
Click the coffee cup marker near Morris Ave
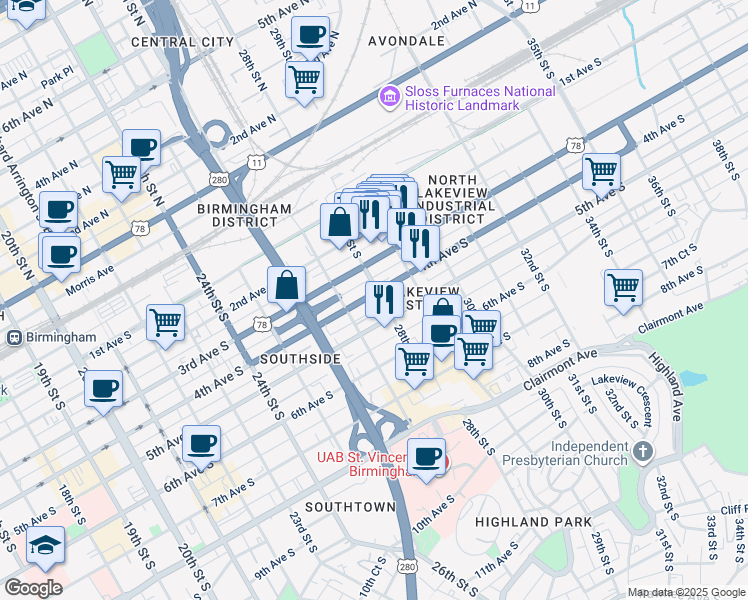click(62, 256)
